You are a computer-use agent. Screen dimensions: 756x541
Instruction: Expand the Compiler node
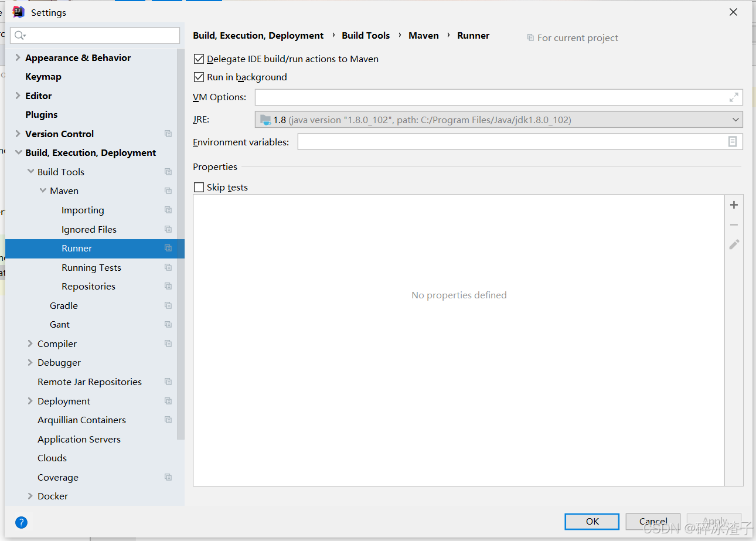30,343
